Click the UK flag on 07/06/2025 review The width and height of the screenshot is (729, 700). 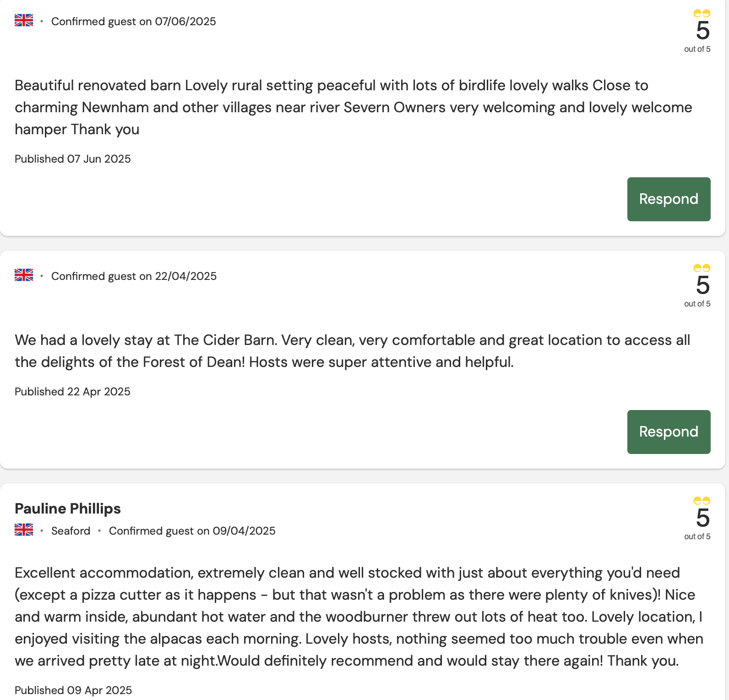(24, 21)
